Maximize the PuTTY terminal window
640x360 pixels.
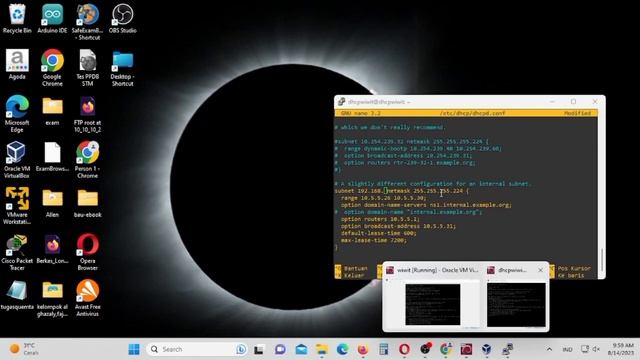coord(573,102)
